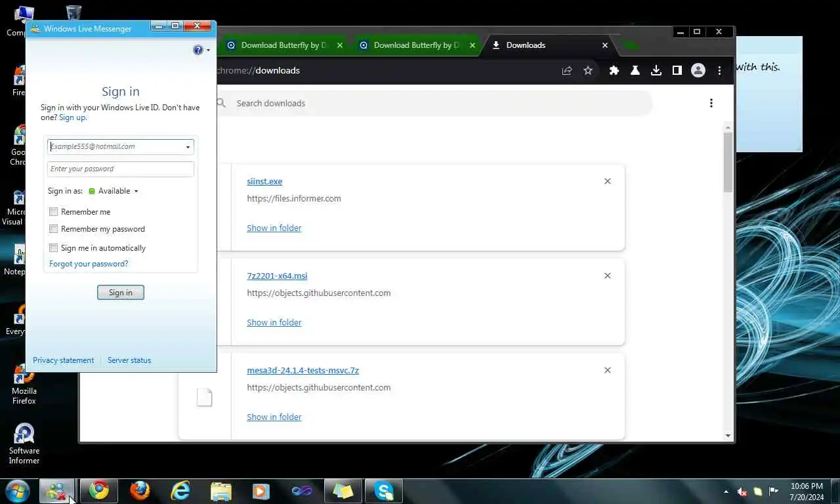The image size is (840, 504).
Task: Click the share page icon in Chrome
Action: [567, 70]
